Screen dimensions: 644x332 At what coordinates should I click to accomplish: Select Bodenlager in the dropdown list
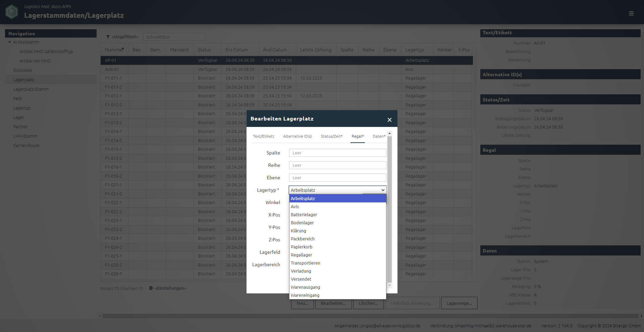[337, 223]
